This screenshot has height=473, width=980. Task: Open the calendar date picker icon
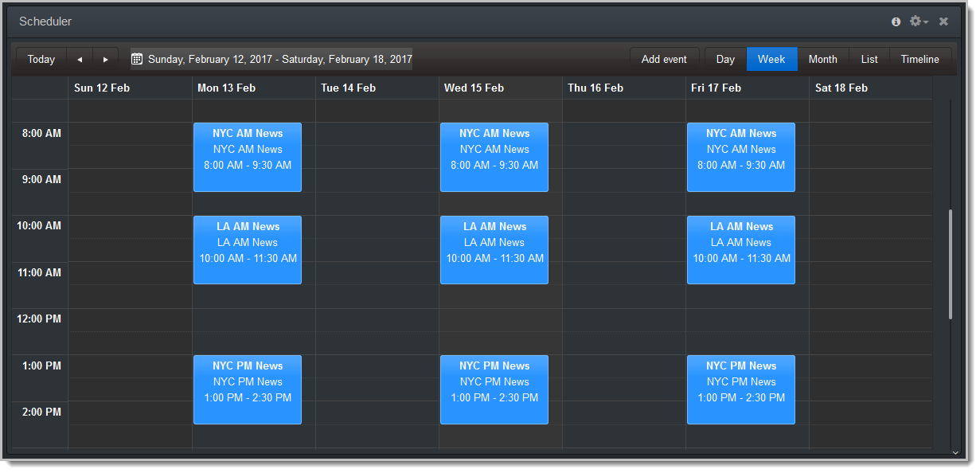(x=137, y=59)
